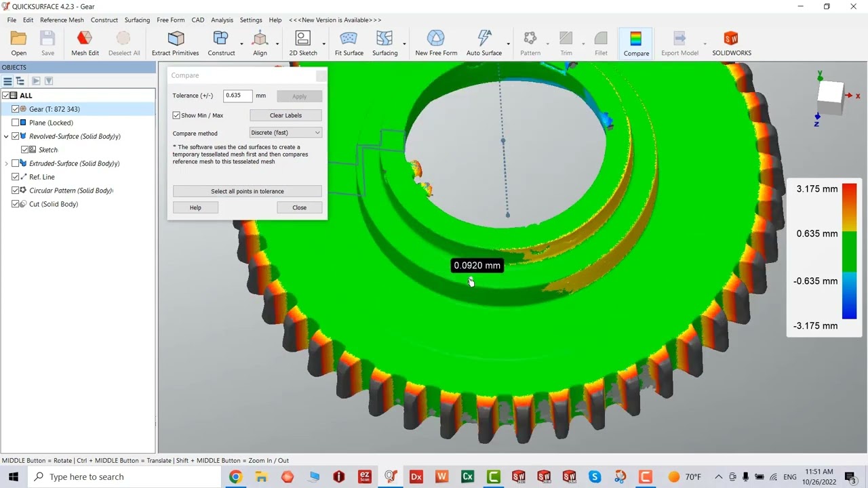The image size is (868, 488).
Task: Switch Objects panel to tree view
Action: 20,81
